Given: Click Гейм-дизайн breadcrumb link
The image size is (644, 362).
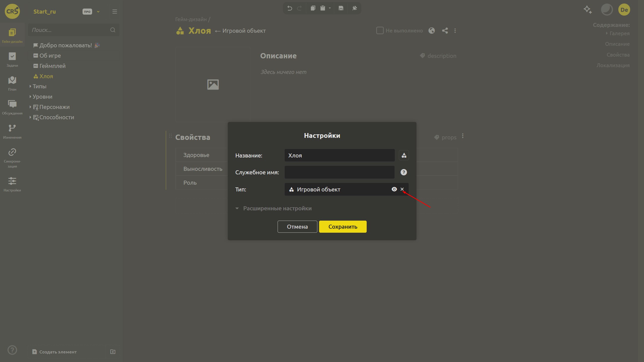Looking at the screenshot, I should coord(191,19).
